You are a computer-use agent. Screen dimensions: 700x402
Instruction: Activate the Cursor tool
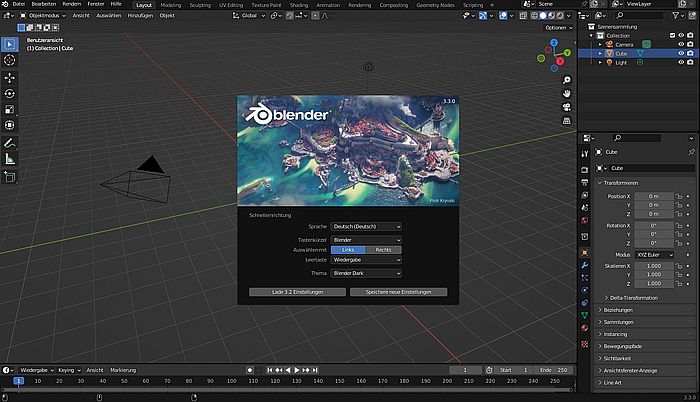click(10, 61)
